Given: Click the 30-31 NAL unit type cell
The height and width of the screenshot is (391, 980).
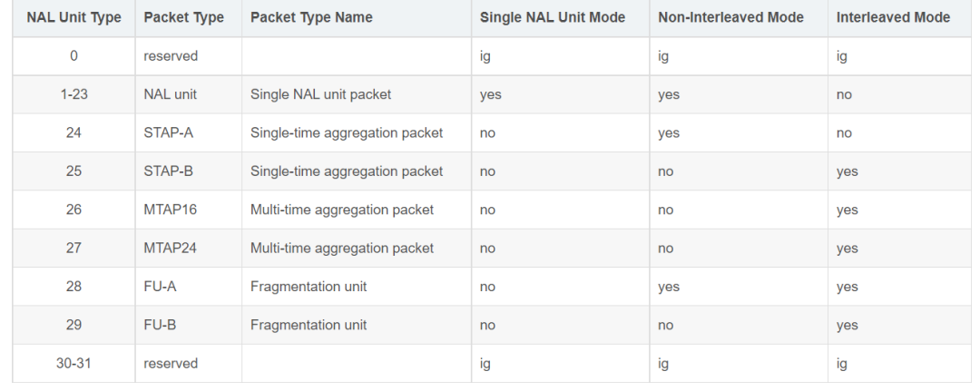Looking at the screenshot, I should [73, 364].
